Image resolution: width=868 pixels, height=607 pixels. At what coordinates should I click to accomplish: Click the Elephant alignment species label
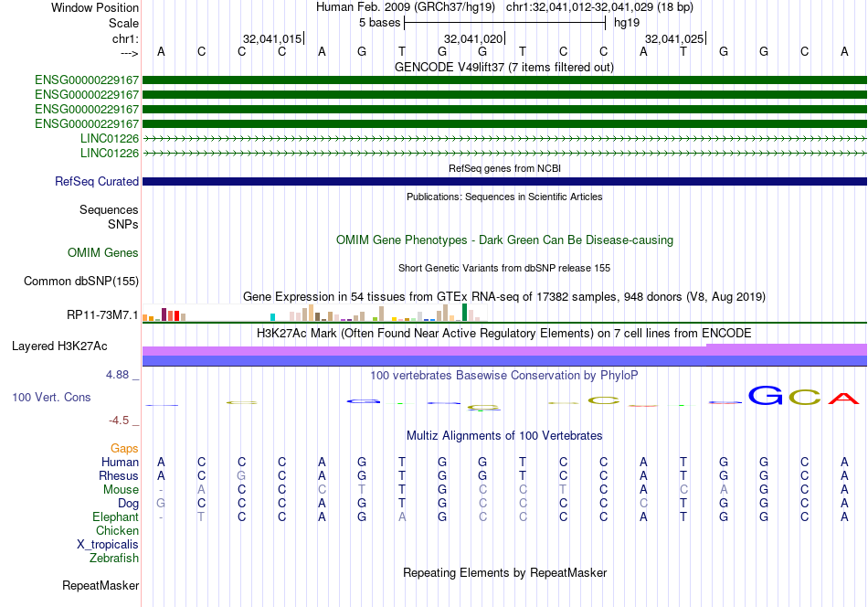pyautogui.click(x=115, y=517)
